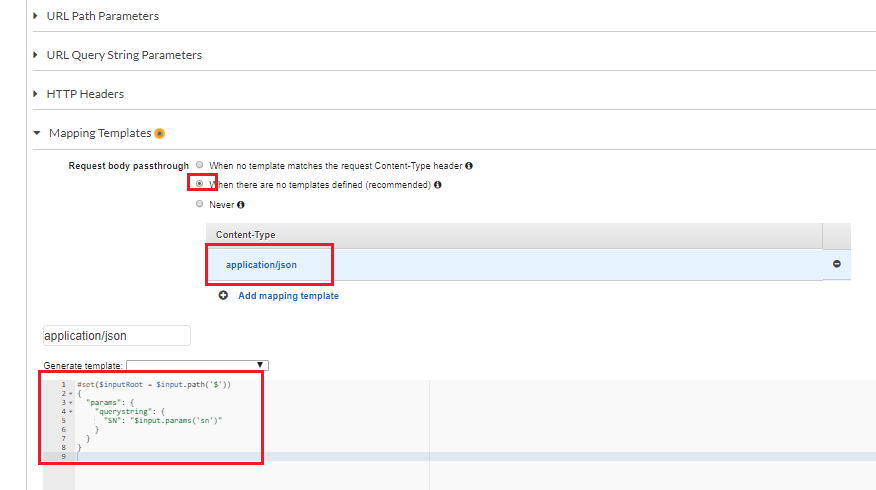The image size is (876, 490).
Task: Focus the application/json content type field
Action: [117, 336]
